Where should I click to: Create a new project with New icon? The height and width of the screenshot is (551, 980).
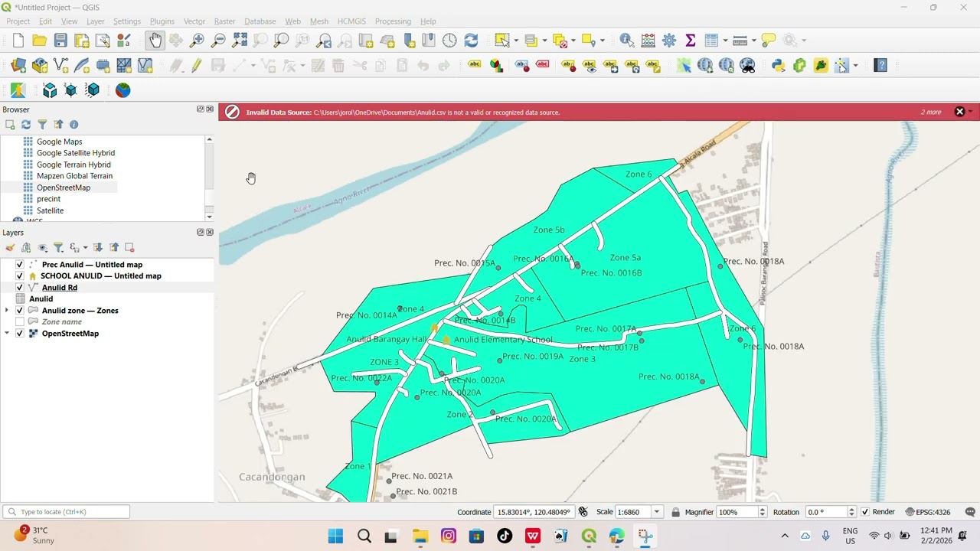coord(18,41)
